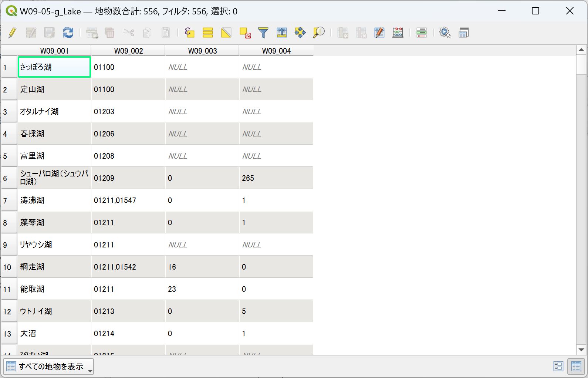This screenshot has height=378, width=588.
Task: Click the 01214 code cell
Action: (x=128, y=333)
